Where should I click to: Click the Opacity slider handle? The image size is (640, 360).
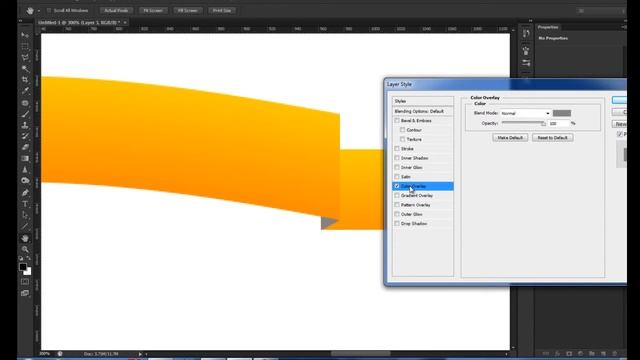pos(543,123)
